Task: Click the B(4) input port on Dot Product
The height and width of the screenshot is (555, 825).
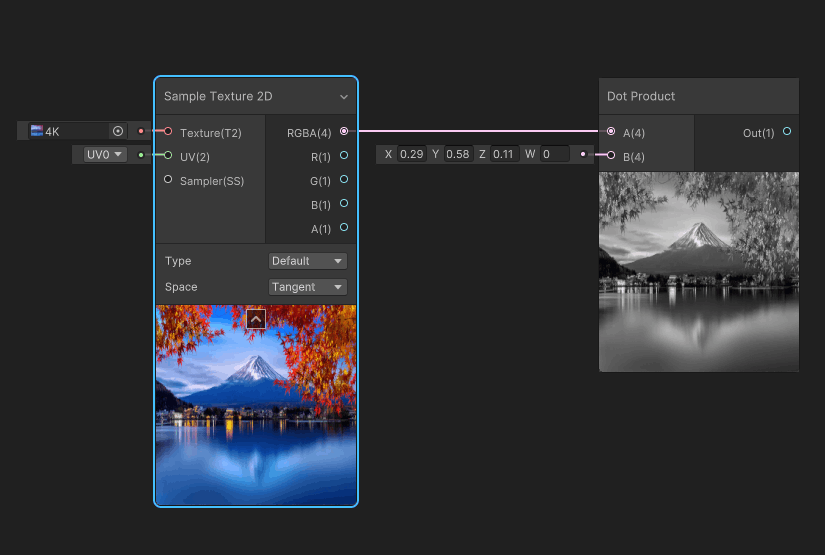Action: tap(611, 155)
